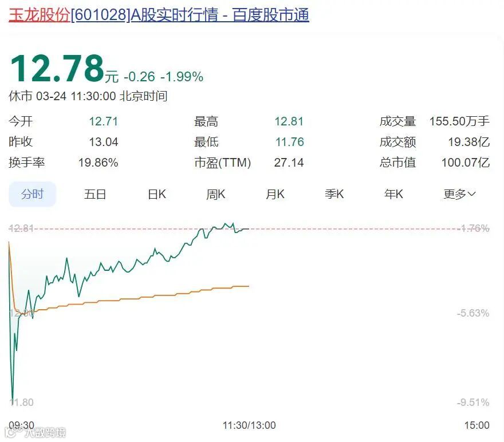Image resolution: width=504 pixels, height=442 pixels.
Task: Click the 今开 label
Action: pos(21,121)
